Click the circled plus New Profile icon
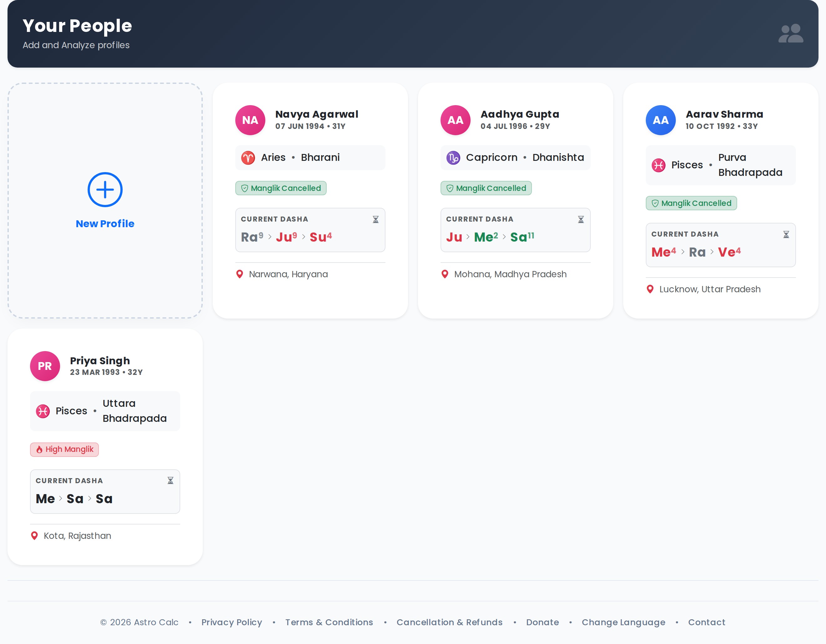 (105, 189)
